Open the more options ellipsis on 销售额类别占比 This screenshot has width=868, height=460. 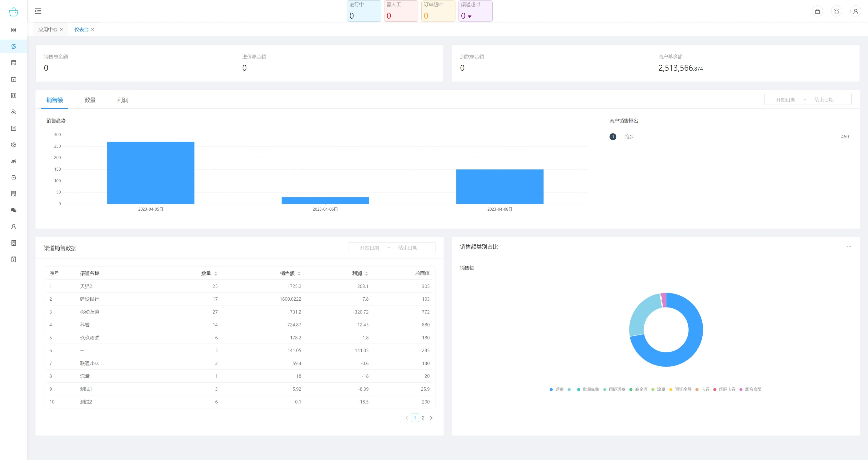pyautogui.click(x=849, y=246)
